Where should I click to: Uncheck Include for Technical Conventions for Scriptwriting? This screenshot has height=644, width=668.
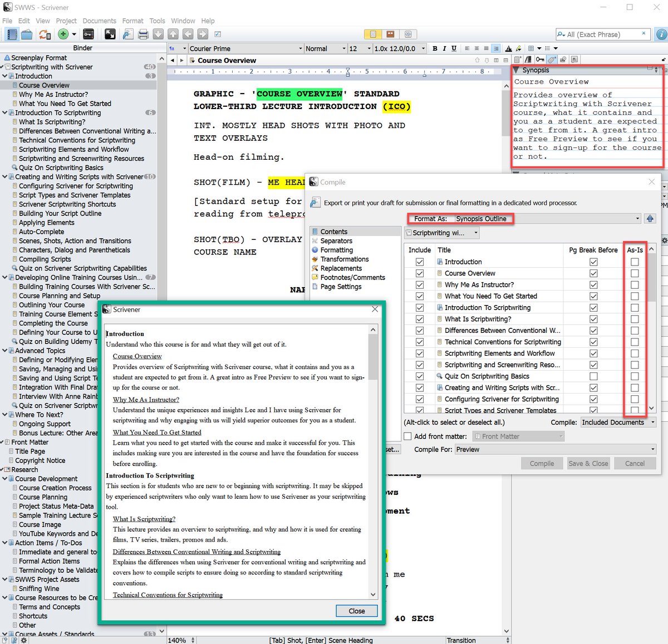click(420, 342)
